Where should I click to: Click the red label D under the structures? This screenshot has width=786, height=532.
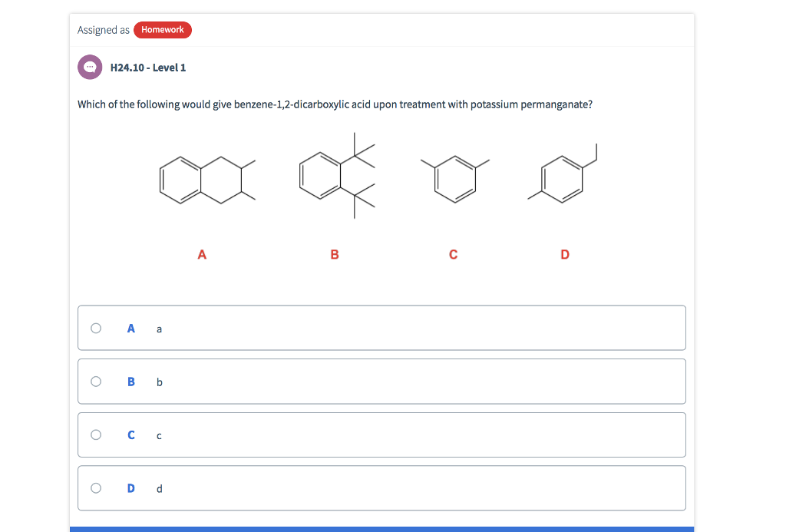pos(565,254)
